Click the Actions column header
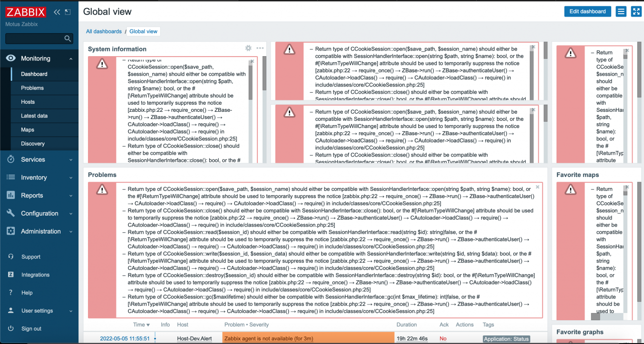The image size is (644, 344). click(465, 324)
